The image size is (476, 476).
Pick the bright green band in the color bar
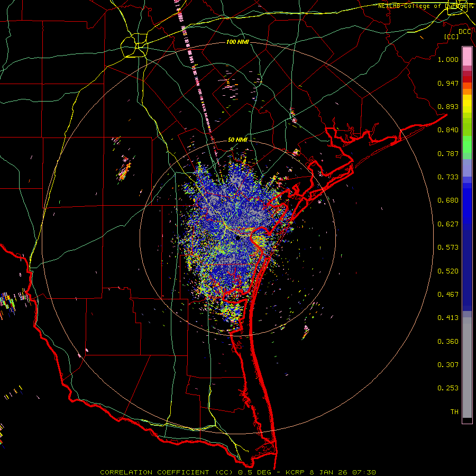(467, 144)
